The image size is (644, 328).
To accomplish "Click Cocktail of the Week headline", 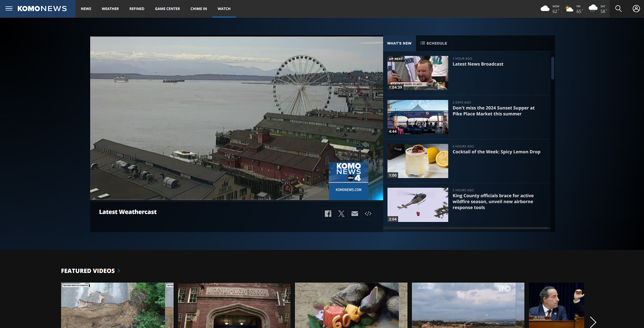I will [x=496, y=152].
